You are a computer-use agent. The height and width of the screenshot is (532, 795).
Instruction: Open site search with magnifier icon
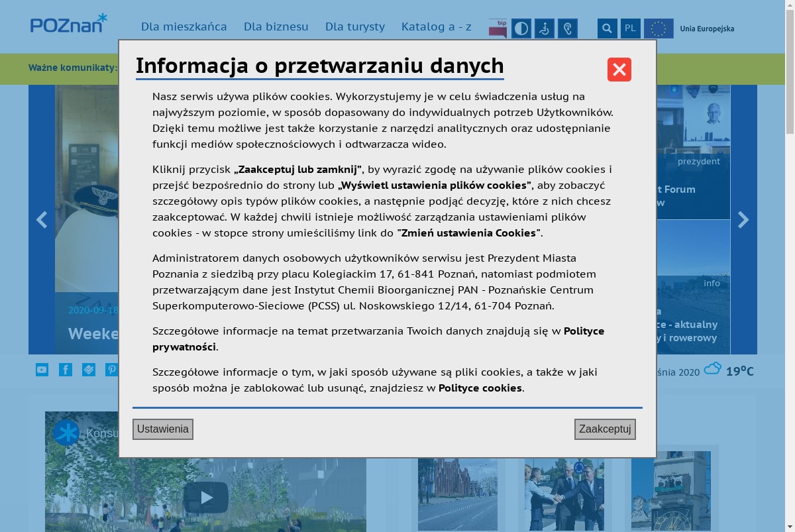pos(608,28)
